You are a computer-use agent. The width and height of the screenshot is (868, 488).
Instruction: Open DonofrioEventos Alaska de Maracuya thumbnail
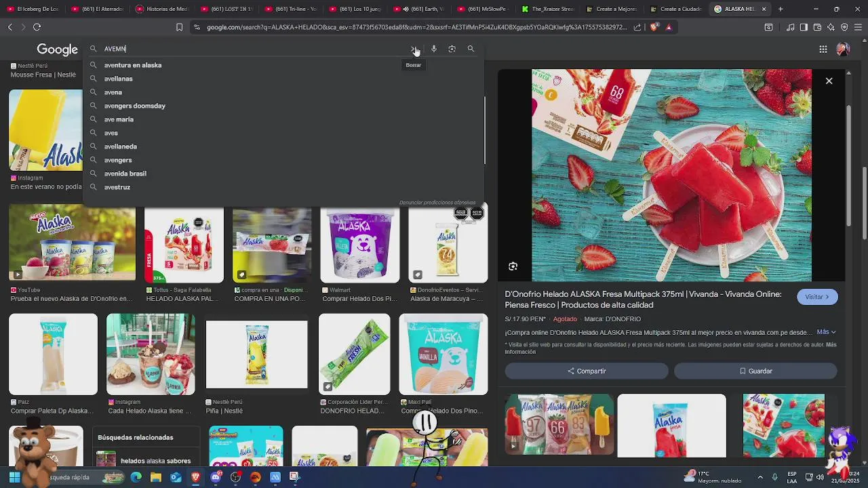click(448, 245)
